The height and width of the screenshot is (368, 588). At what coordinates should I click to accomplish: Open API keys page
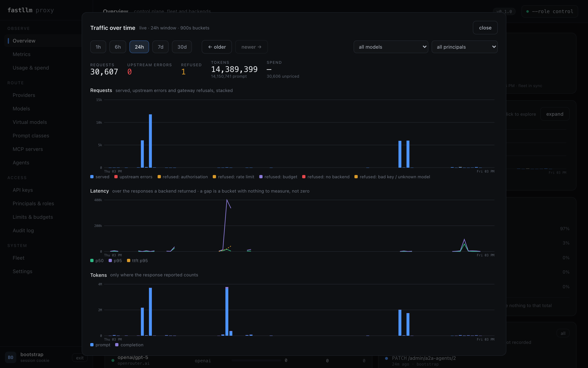click(23, 190)
